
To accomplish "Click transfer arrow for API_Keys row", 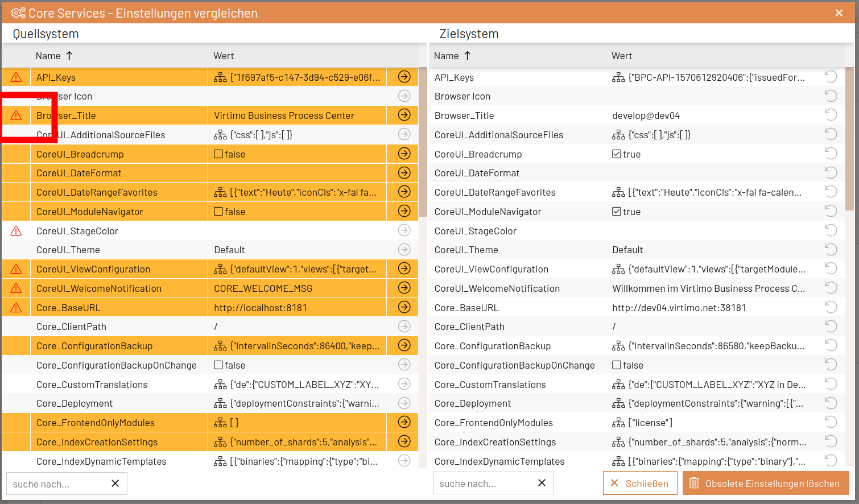I will pos(404,77).
